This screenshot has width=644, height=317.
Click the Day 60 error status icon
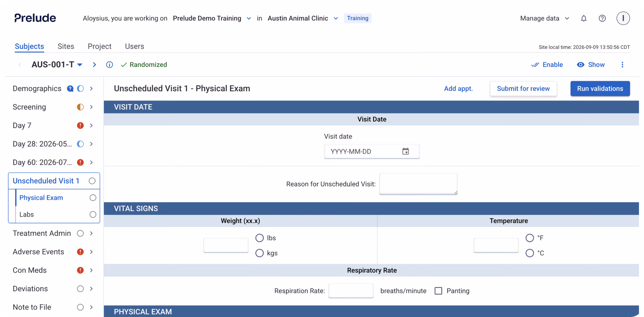click(x=80, y=162)
